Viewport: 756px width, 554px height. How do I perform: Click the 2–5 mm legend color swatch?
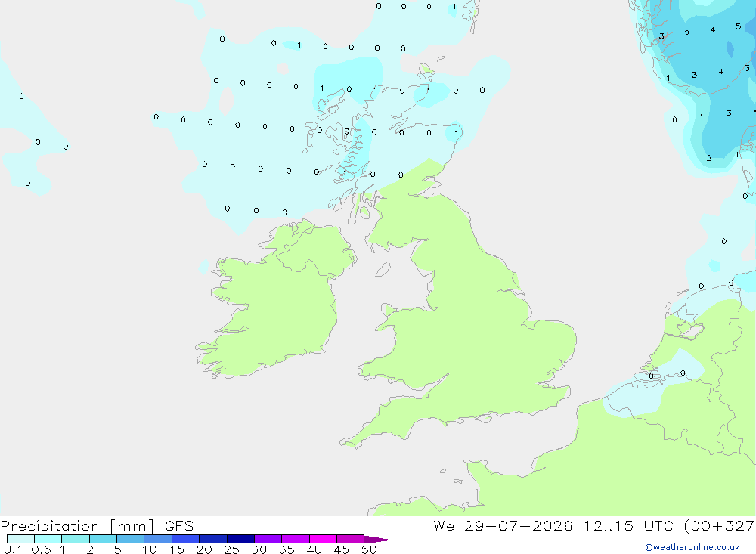(x=103, y=539)
